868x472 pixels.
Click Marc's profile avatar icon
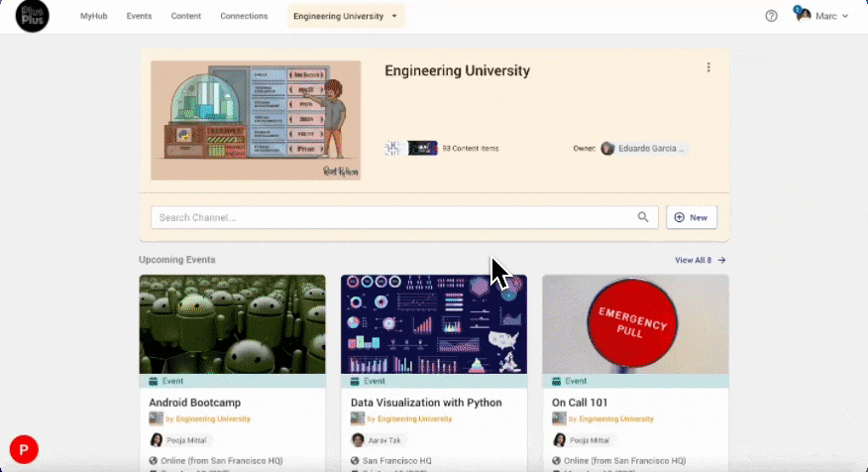[804, 15]
